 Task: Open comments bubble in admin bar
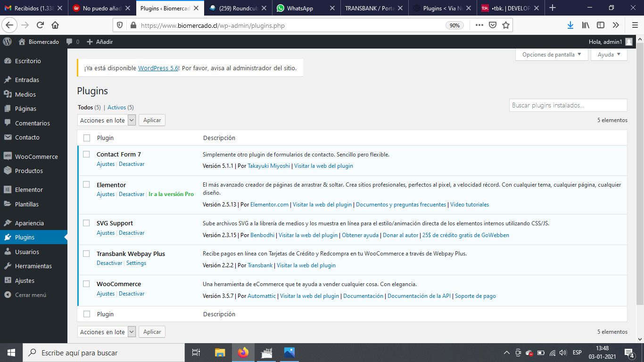[x=69, y=42]
